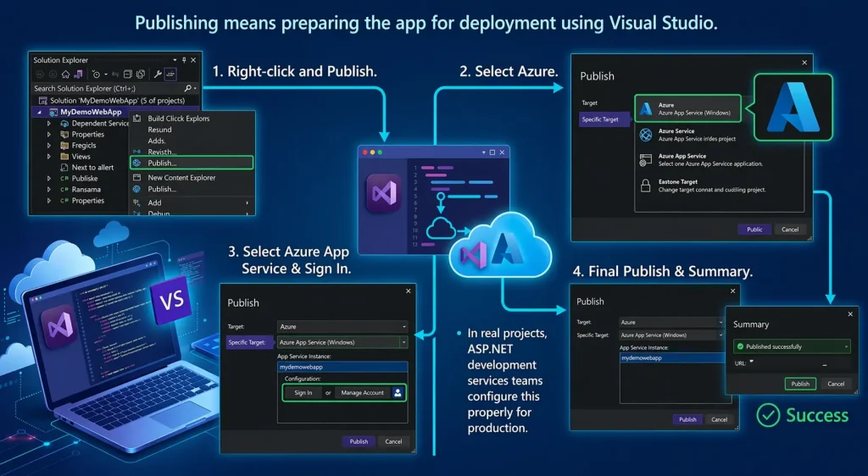Screen dimensions: 868x476
Task: Choose the highlighted Publish... context menu entry
Action: click(192, 163)
